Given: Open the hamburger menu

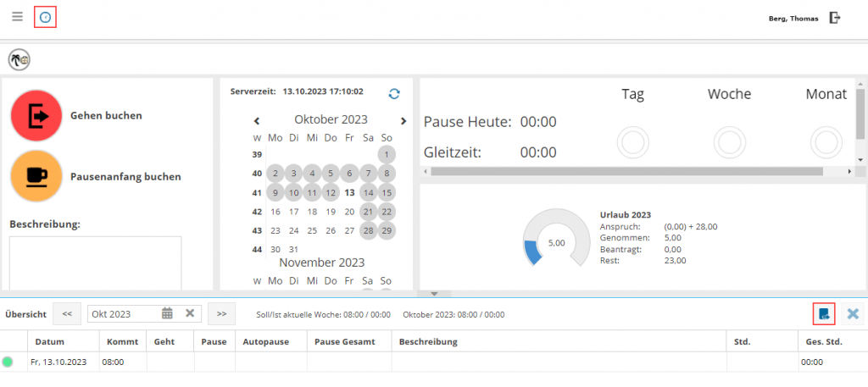Looking at the screenshot, I should point(17,17).
